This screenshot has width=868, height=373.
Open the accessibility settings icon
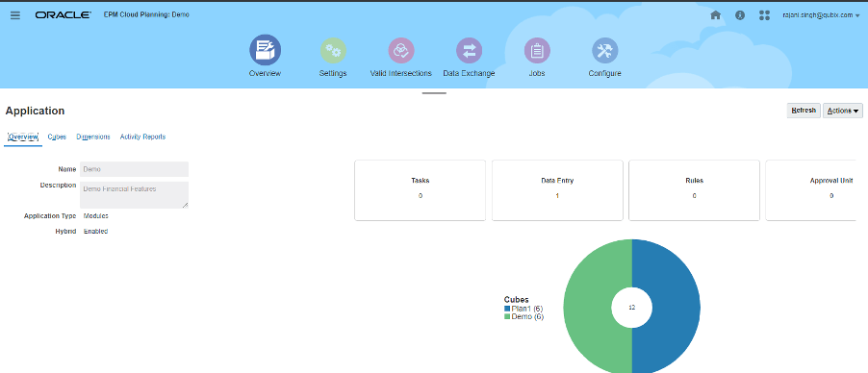tap(740, 15)
